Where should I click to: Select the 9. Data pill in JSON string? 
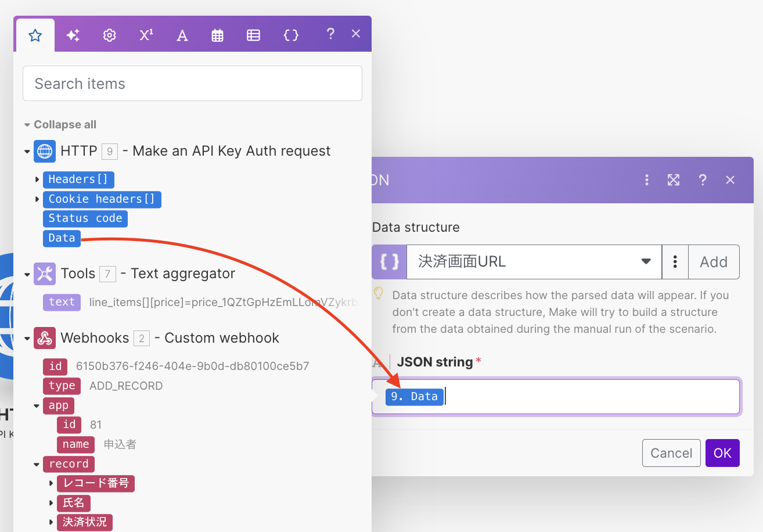click(x=415, y=397)
